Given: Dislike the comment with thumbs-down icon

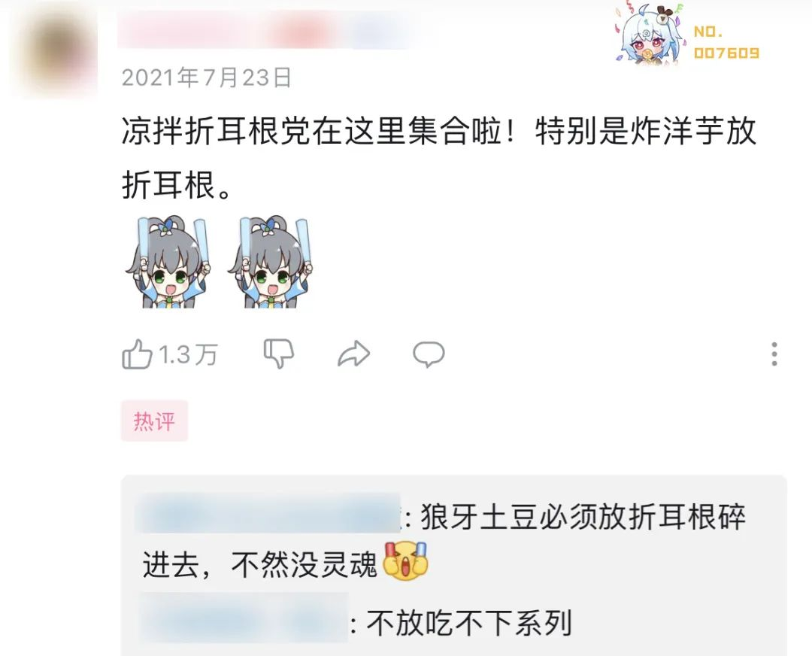Looking at the screenshot, I should pos(279,354).
